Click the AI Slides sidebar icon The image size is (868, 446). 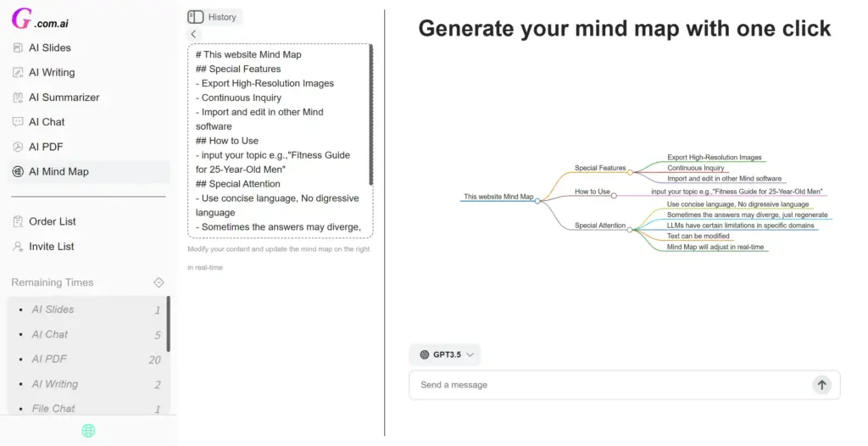coord(18,48)
